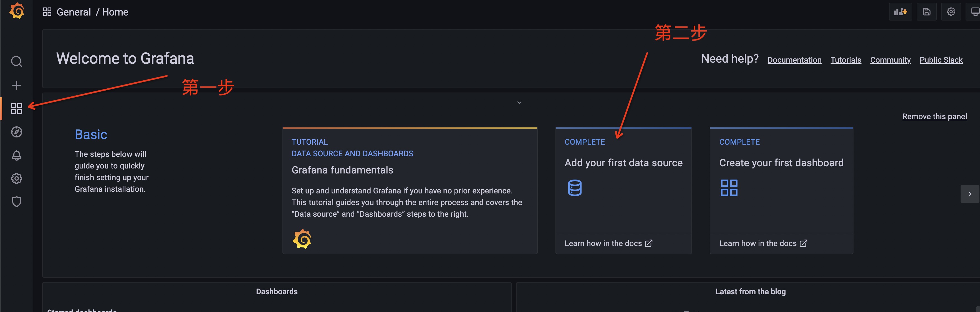
Task: Click the external link icon under first dashboard
Action: pos(804,243)
